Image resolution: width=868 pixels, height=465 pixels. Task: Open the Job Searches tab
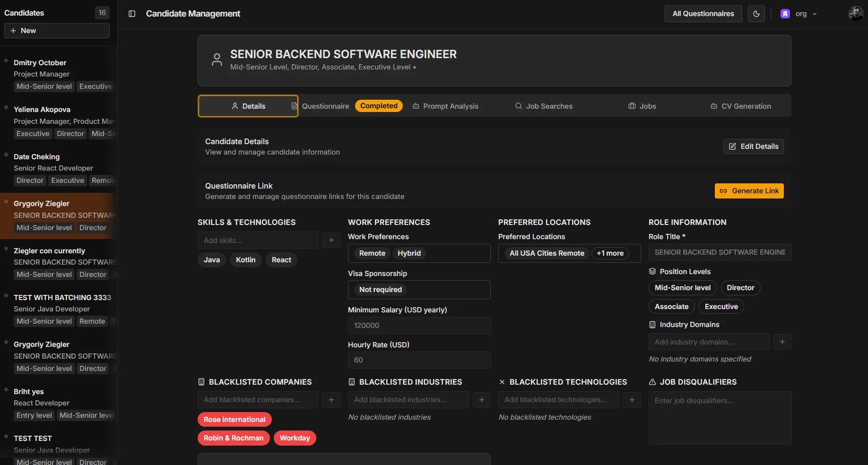tap(544, 106)
